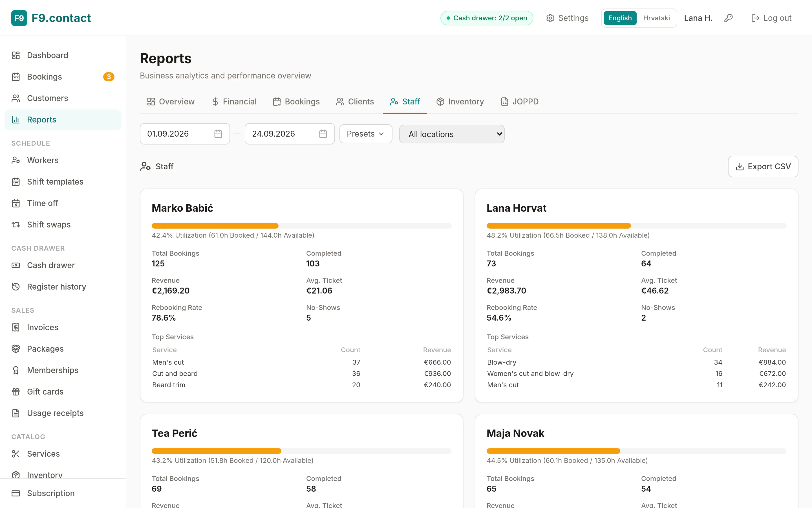The width and height of the screenshot is (812, 508).
Task: Open Usage receipts page
Action: click(x=63, y=413)
